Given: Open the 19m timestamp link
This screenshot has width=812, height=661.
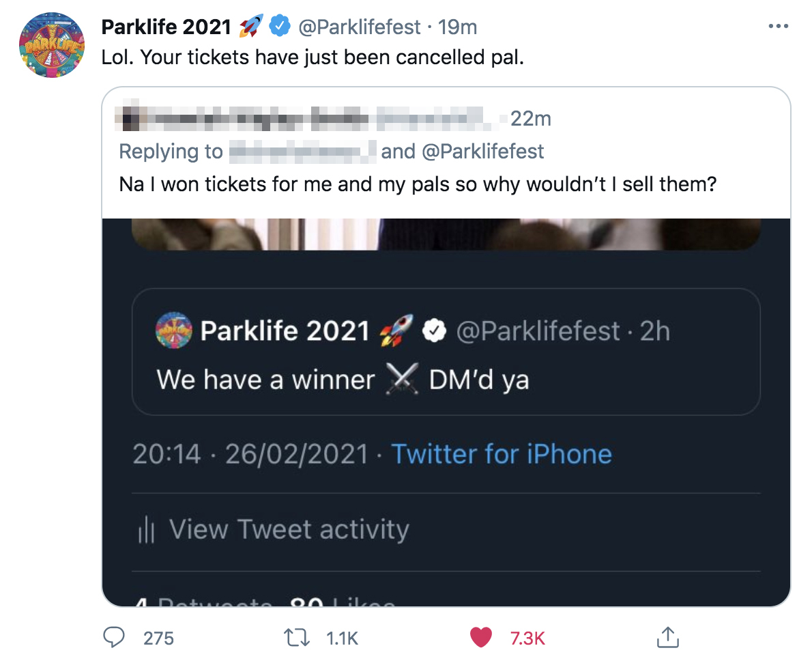Looking at the screenshot, I should click(457, 27).
